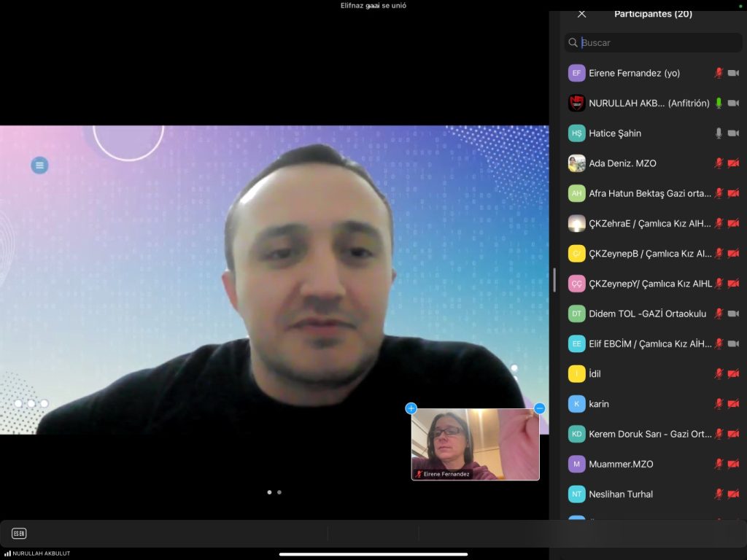Click Hatice Şahin's gray microphone icon
This screenshot has height=560, width=747.
tap(719, 133)
